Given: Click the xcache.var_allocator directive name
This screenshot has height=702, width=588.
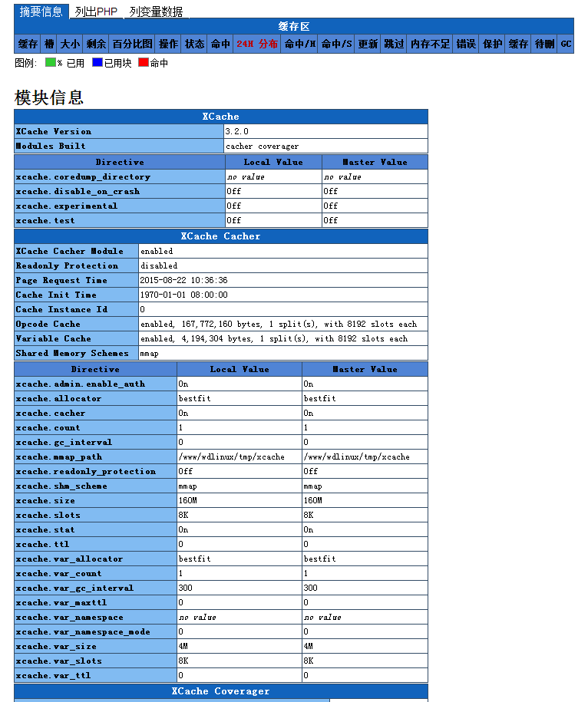Looking at the screenshot, I should tap(69, 559).
